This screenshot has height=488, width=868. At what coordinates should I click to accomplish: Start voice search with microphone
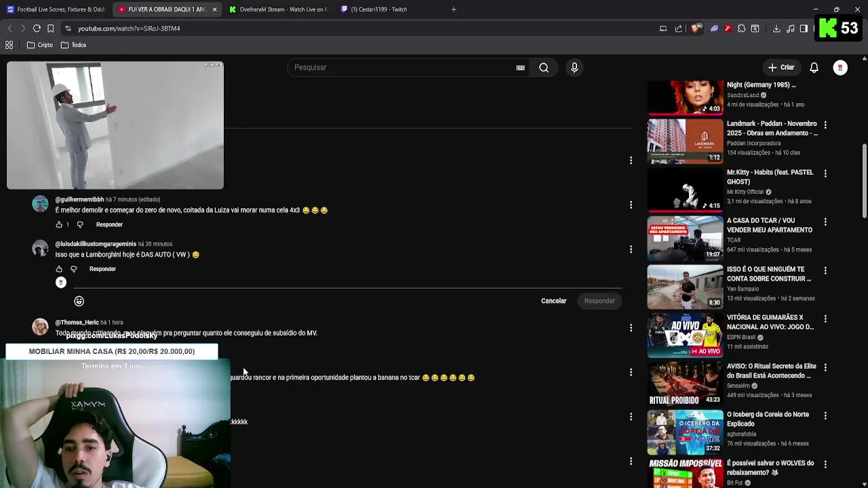pos(574,68)
